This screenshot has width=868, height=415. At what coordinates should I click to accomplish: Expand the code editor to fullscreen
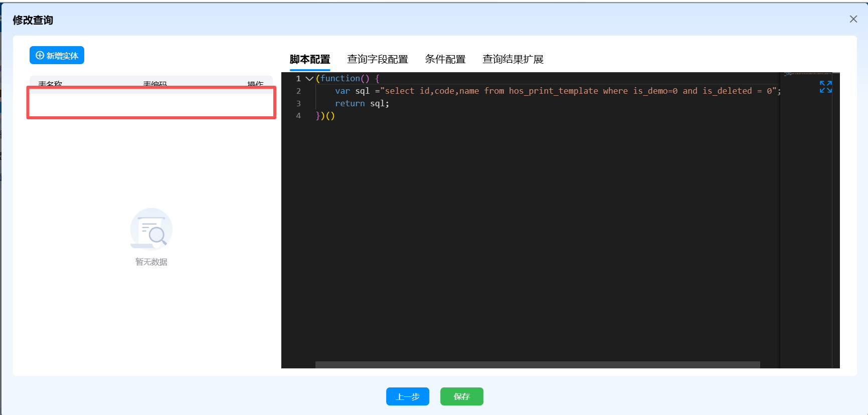point(825,87)
